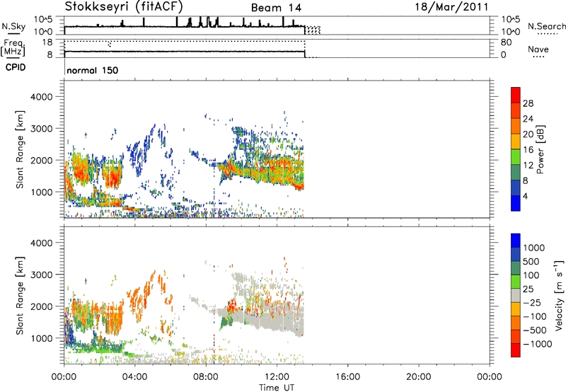Click the left 10^5 tick on the N.Sky axis
This screenshot has width=566, height=392.
click(x=43, y=20)
